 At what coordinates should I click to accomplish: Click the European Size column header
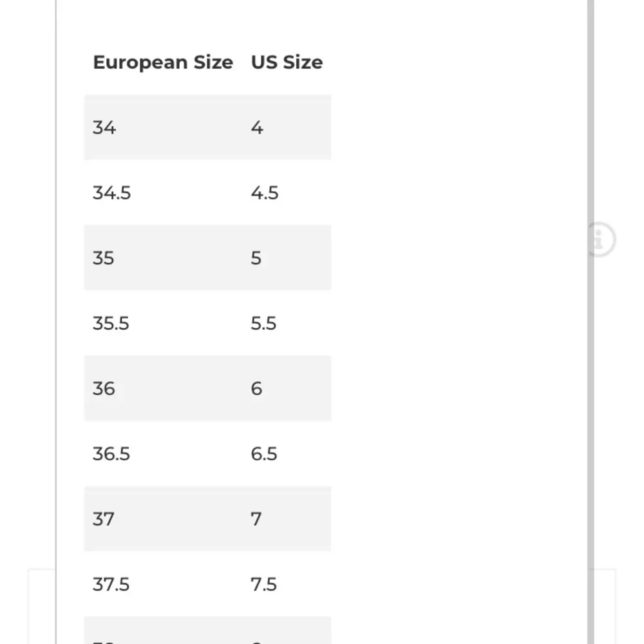[163, 62]
